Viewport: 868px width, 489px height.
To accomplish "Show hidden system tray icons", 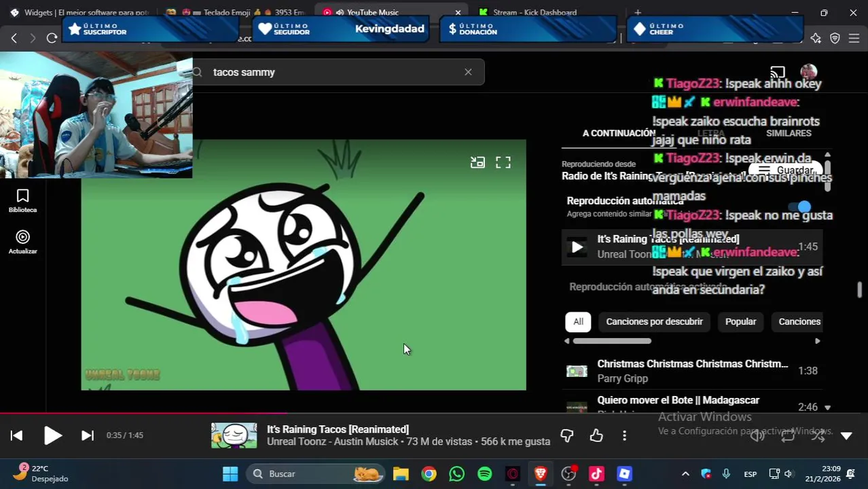I will [x=685, y=474].
